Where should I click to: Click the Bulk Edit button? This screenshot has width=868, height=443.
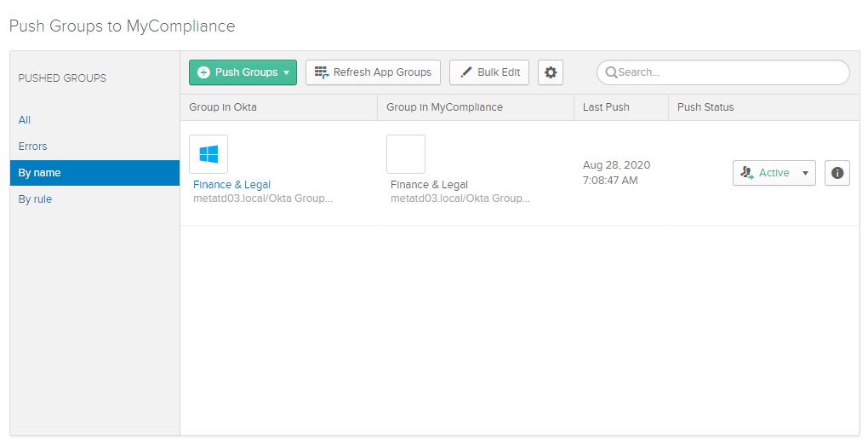(488, 72)
